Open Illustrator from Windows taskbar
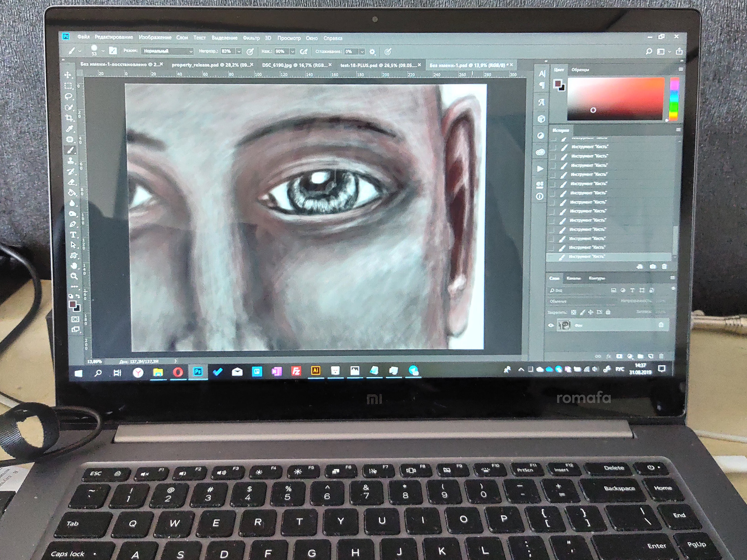The width and height of the screenshot is (747, 560). (x=316, y=371)
